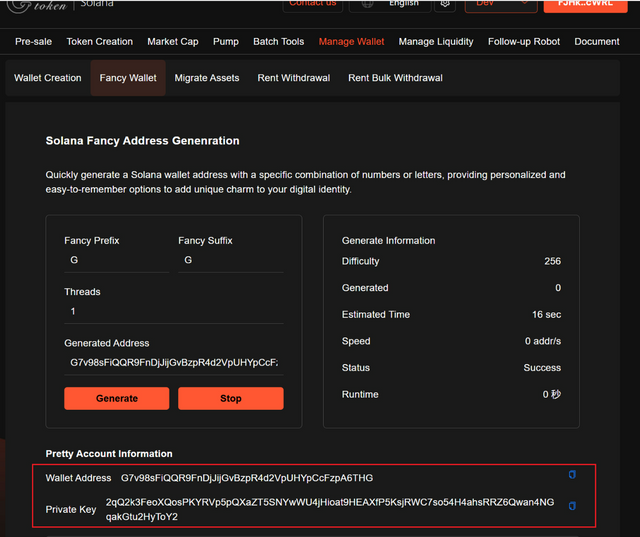This screenshot has width=640, height=537.
Task: Click the Status value Success
Action: coord(542,368)
